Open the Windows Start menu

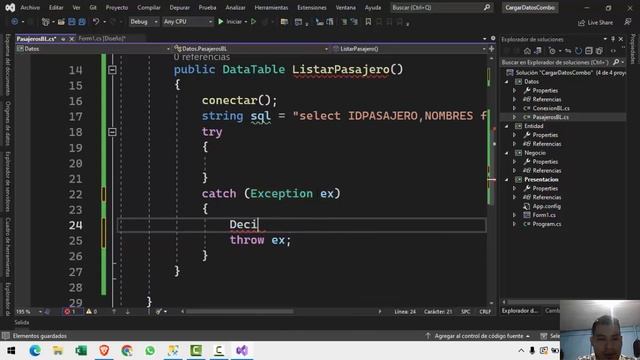[x=11, y=351]
